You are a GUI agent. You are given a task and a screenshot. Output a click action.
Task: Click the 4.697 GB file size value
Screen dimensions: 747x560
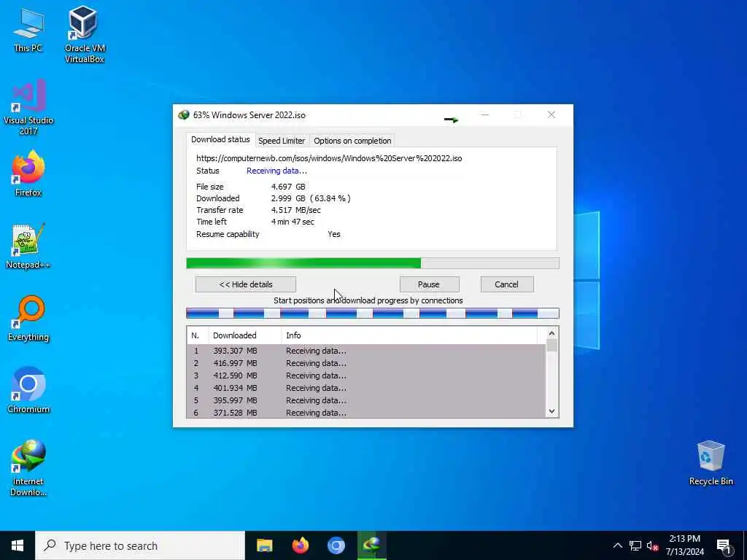(x=288, y=187)
